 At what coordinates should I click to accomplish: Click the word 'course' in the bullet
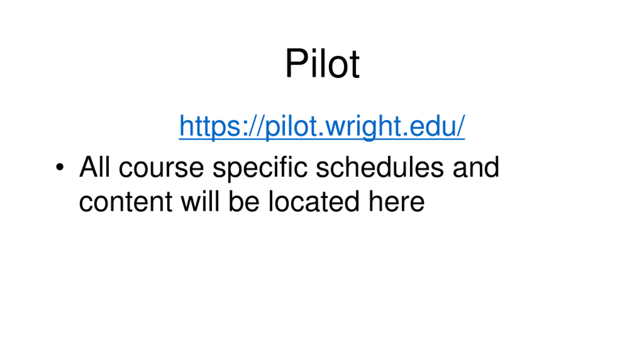click(x=161, y=168)
